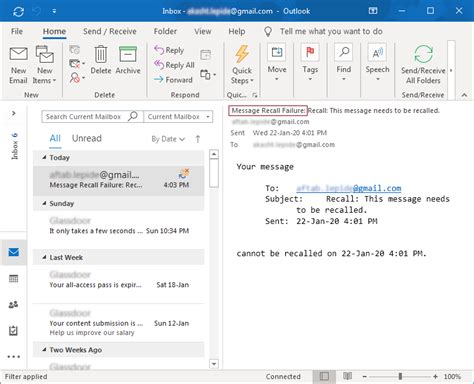Image resolution: width=474 pixels, height=384 pixels.
Task: Delete the selected message
Action: [101, 60]
